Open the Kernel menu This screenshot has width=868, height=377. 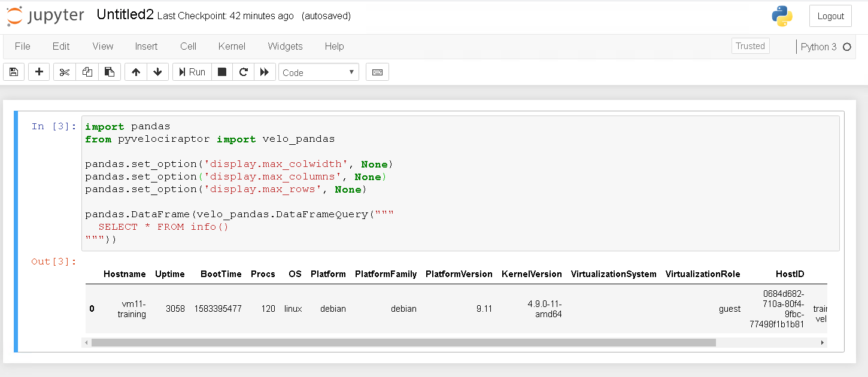click(x=232, y=46)
